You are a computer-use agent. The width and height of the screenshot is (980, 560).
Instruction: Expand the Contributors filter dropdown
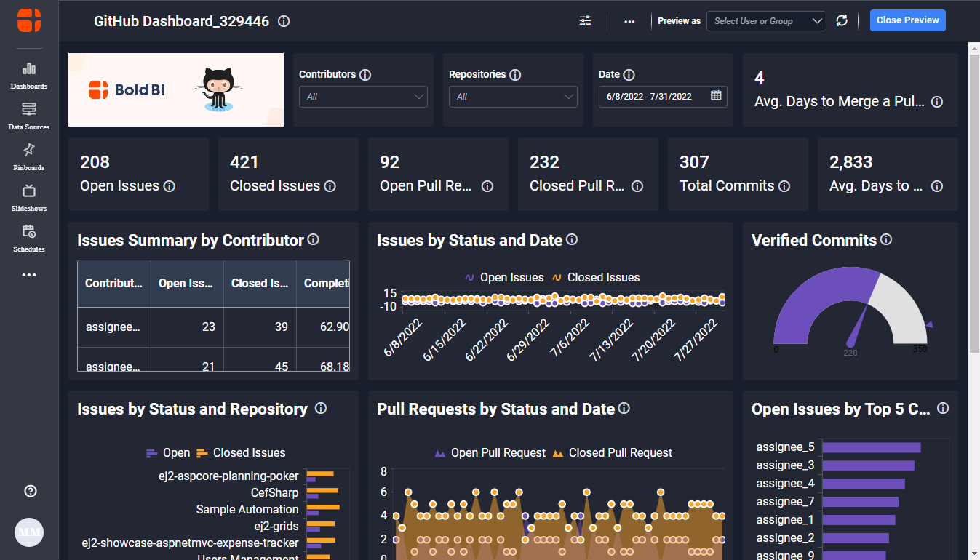tap(363, 97)
